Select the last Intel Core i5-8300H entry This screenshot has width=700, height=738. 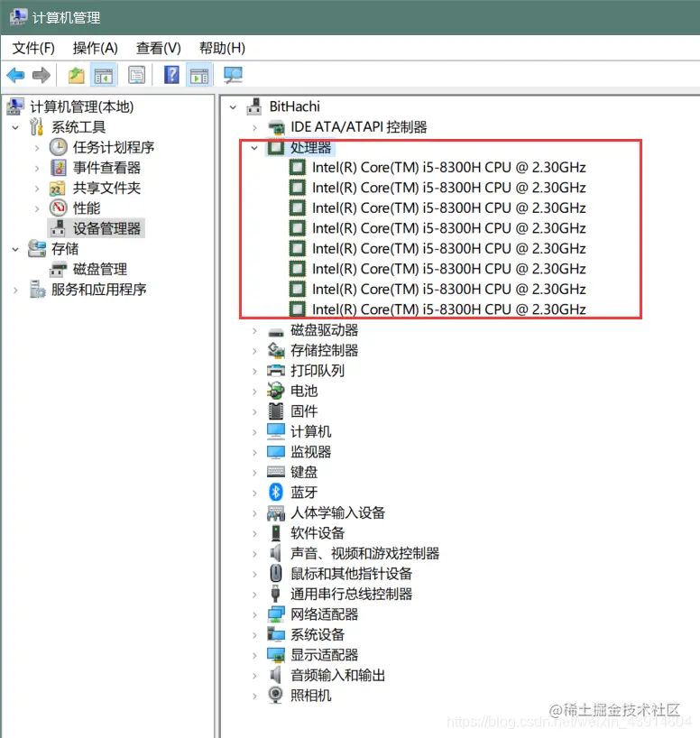click(x=448, y=309)
